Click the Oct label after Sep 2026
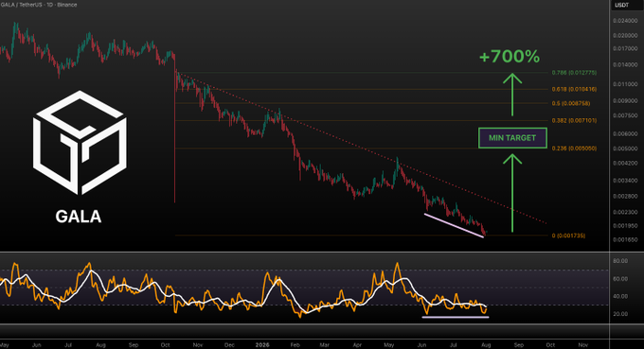Image resolution: width=644 pixels, height=349 pixels. click(x=550, y=345)
